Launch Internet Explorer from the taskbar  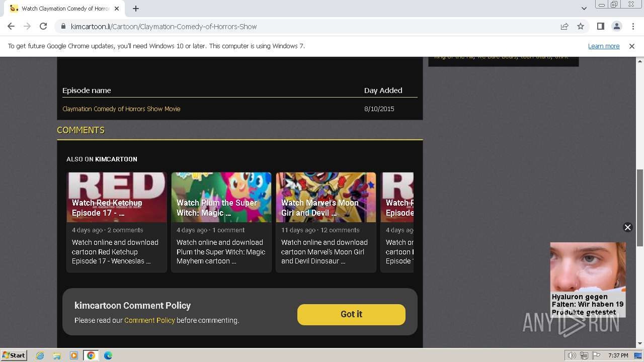pos(40,355)
